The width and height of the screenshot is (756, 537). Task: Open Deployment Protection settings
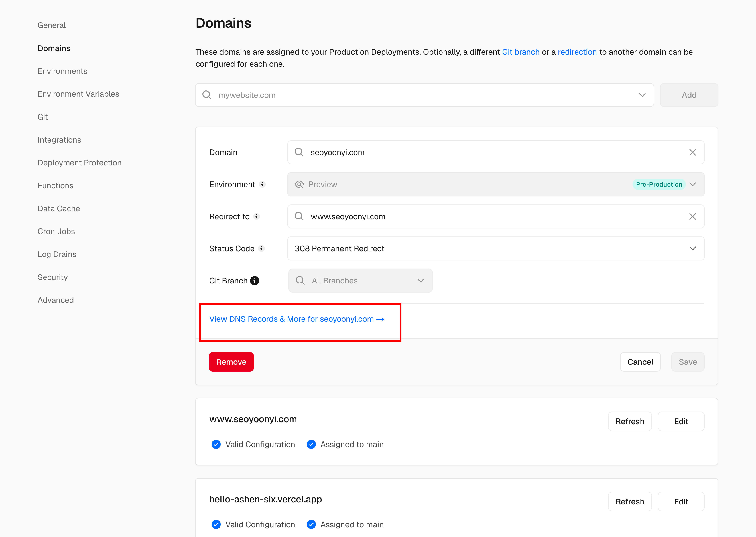click(79, 163)
